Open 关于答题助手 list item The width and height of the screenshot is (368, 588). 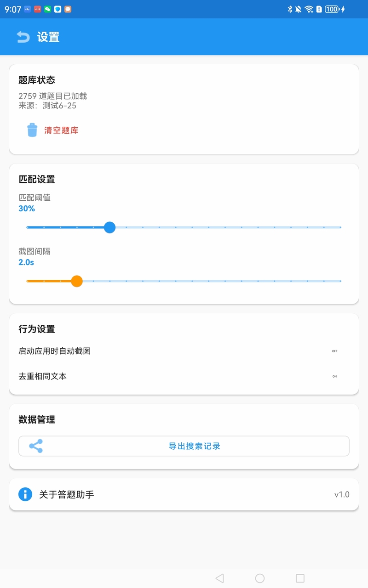pyautogui.click(x=184, y=494)
